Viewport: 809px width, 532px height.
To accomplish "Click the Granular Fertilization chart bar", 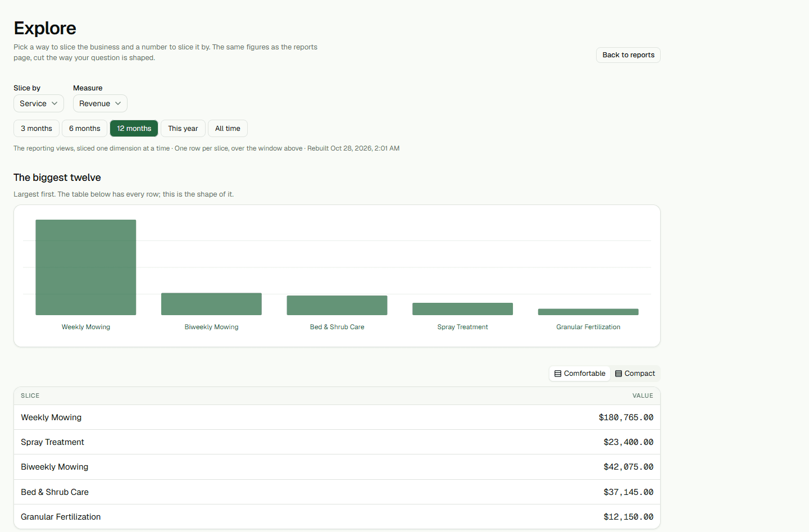I will pos(588,312).
